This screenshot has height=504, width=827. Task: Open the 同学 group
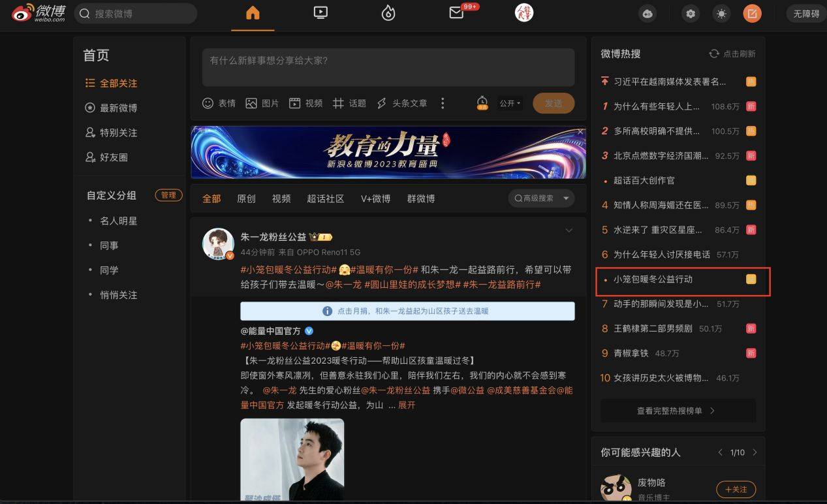(109, 270)
